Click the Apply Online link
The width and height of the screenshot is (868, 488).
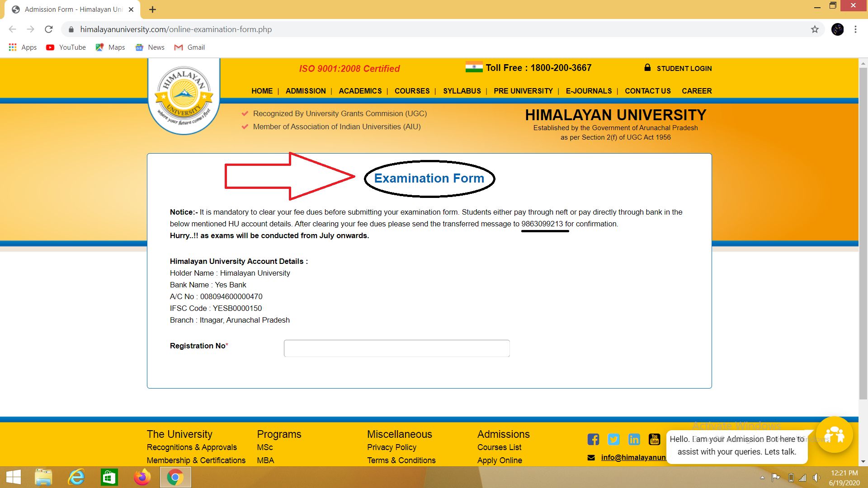500,460
